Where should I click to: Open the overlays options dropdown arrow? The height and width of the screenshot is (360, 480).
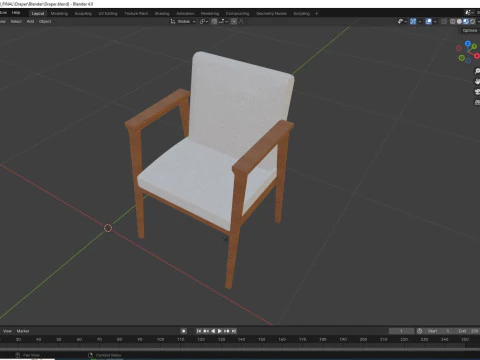pyautogui.click(x=435, y=21)
